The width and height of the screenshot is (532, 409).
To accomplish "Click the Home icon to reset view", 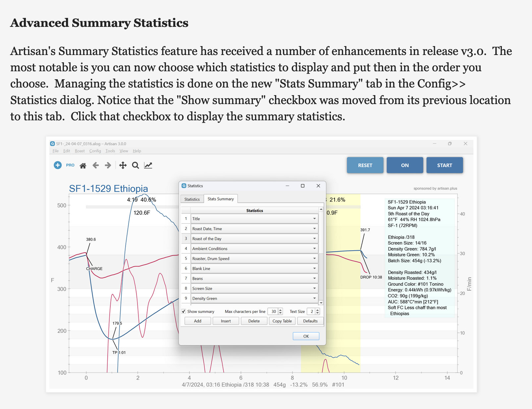I will click(x=83, y=165).
